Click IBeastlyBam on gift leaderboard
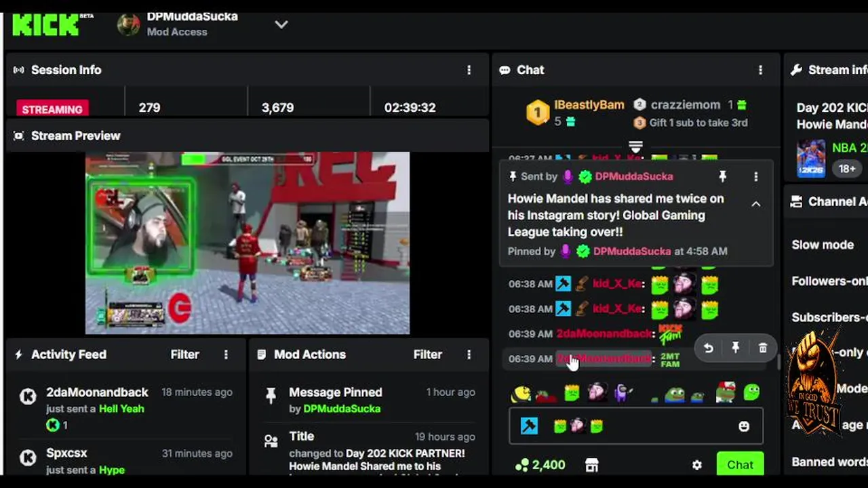Viewport: 868px width, 488px height. 589,105
